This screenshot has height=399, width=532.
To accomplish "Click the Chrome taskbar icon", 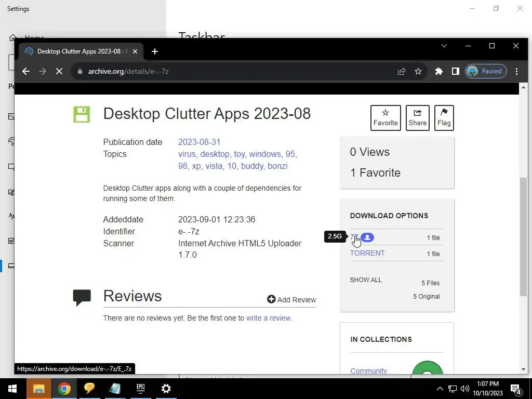I will [64, 389].
